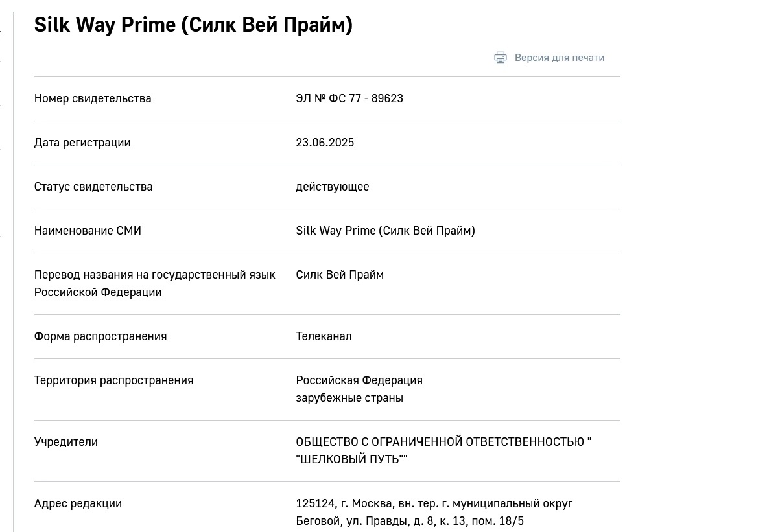Click the Номер свидетельства label
This screenshot has height=532, width=767.
tap(93, 98)
